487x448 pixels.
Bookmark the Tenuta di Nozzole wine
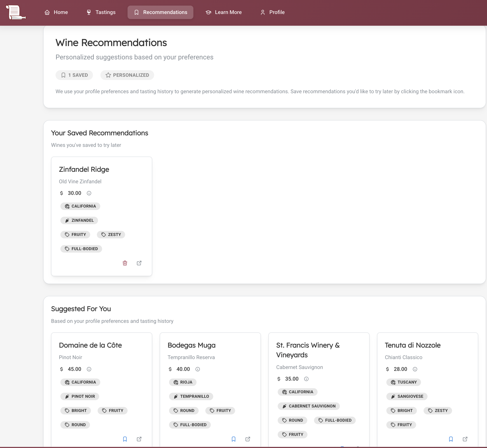451,439
